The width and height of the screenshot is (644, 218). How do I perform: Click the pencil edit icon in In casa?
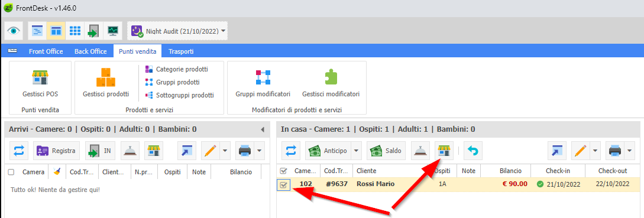(x=580, y=151)
